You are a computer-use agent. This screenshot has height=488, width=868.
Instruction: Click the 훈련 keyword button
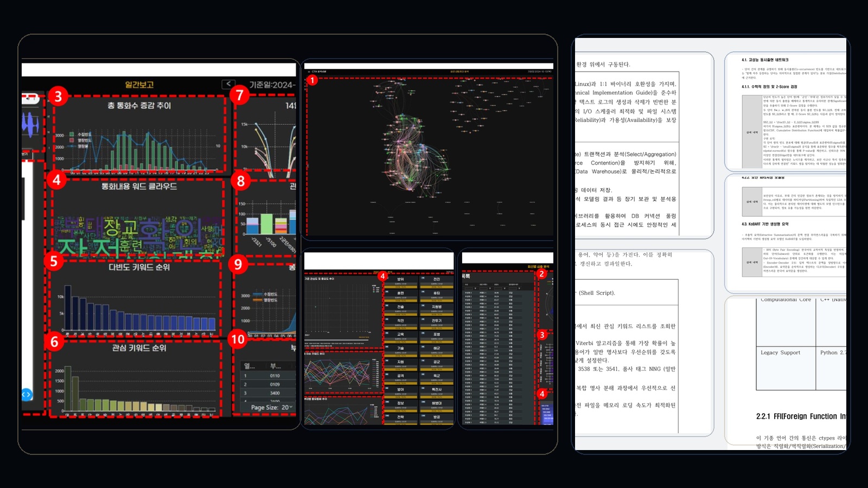[400, 292]
